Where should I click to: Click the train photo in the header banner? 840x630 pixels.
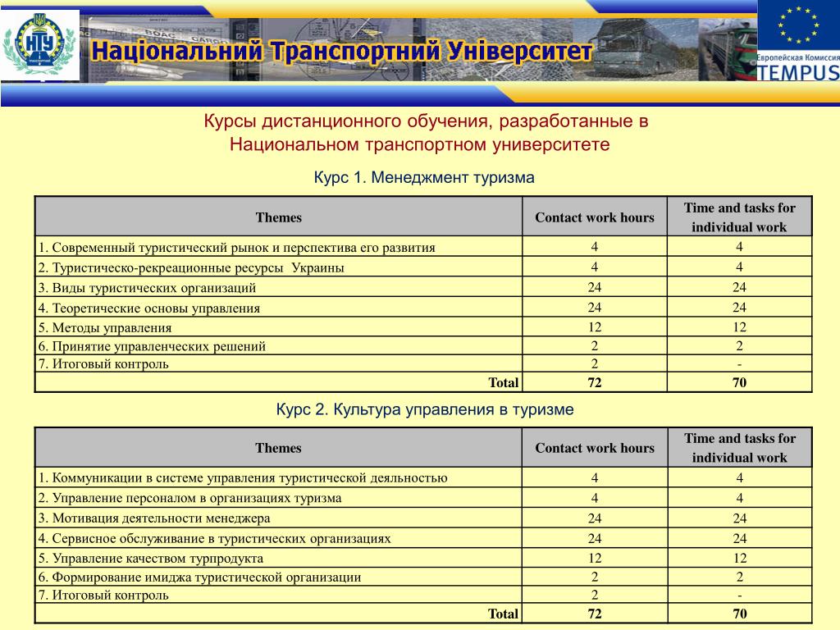point(728,51)
